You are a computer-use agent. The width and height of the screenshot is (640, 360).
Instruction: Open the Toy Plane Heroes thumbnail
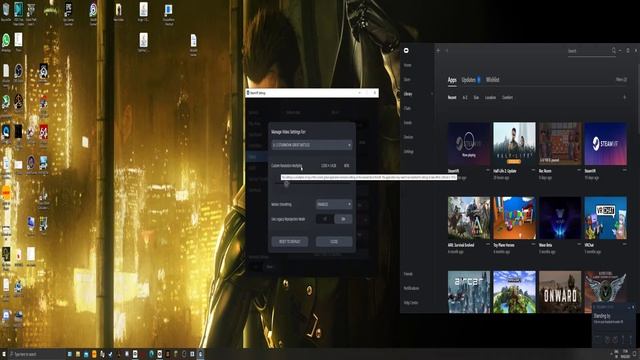coord(514,218)
